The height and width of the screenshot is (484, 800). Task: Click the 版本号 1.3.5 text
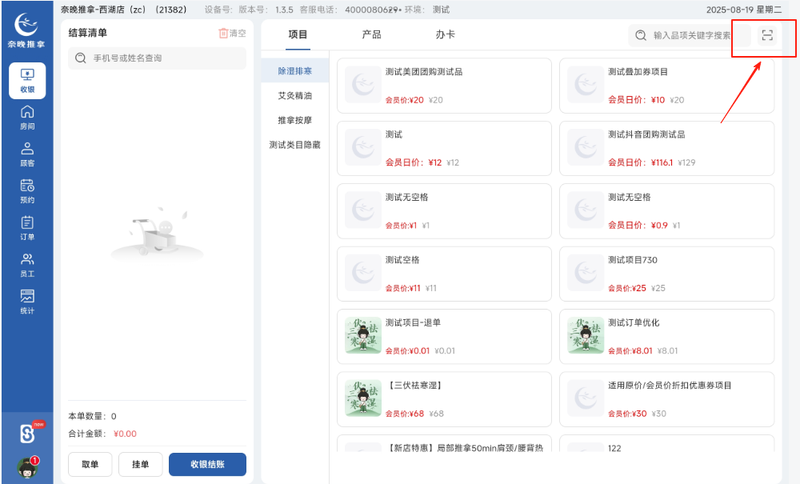266,10
